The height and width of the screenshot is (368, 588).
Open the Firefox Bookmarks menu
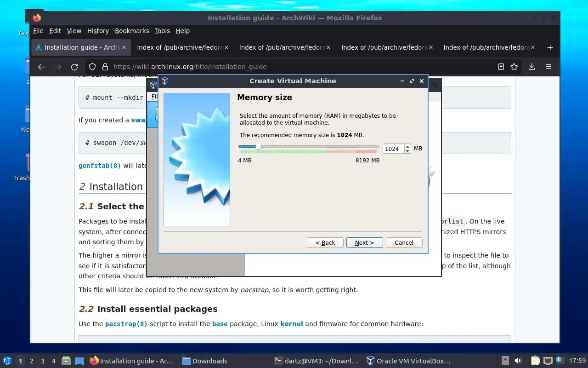pyautogui.click(x=132, y=31)
